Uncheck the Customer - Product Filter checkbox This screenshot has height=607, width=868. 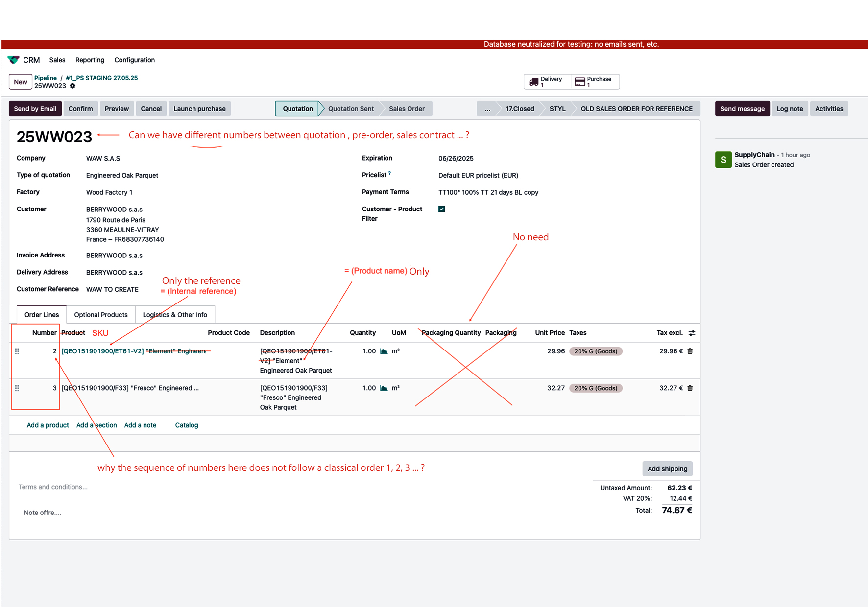[442, 209]
